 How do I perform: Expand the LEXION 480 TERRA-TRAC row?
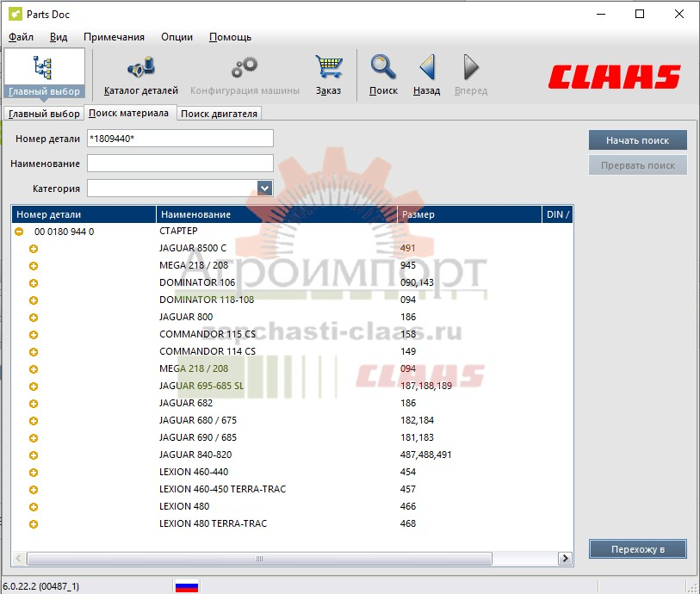coord(34,524)
